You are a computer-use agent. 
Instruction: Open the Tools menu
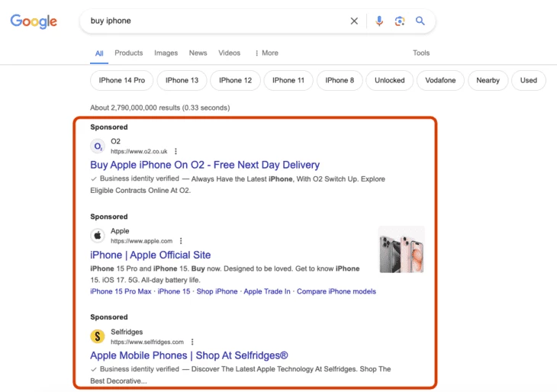click(x=421, y=53)
